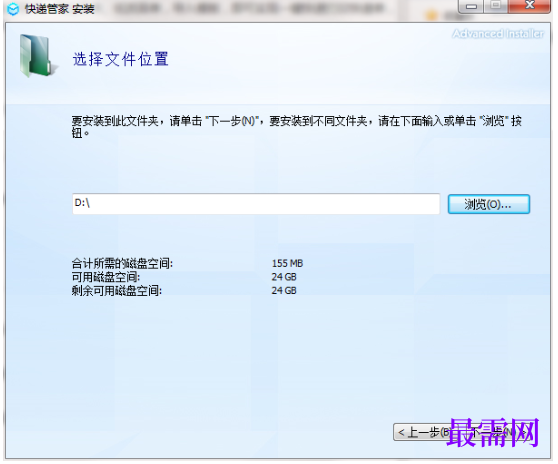Click the 快递管家 icon in the title bar
The height and width of the screenshot is (464, 558).
click(13, 9)
